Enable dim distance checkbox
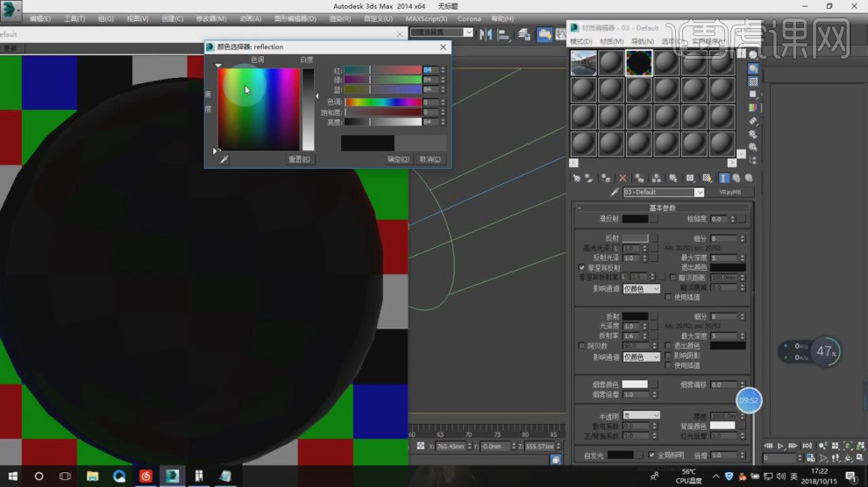This screenshot has width=868, height=487. [x=672, y=278]
